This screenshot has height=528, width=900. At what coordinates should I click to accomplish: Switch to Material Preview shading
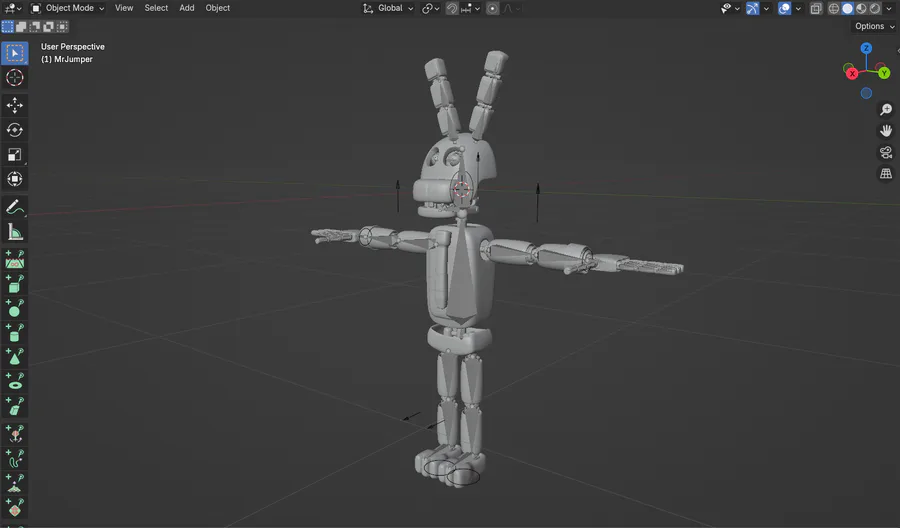pyautogui.click(x=861, y=8)
